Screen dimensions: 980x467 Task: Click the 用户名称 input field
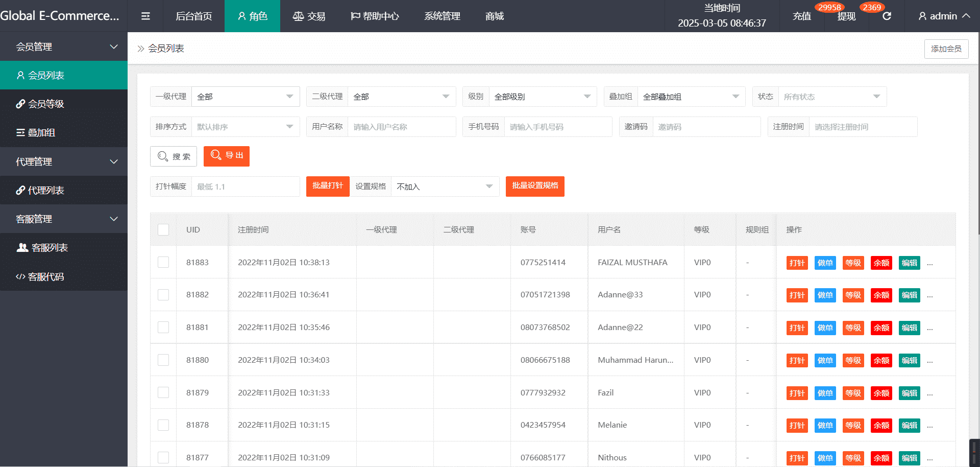click(x=401, y=127)
